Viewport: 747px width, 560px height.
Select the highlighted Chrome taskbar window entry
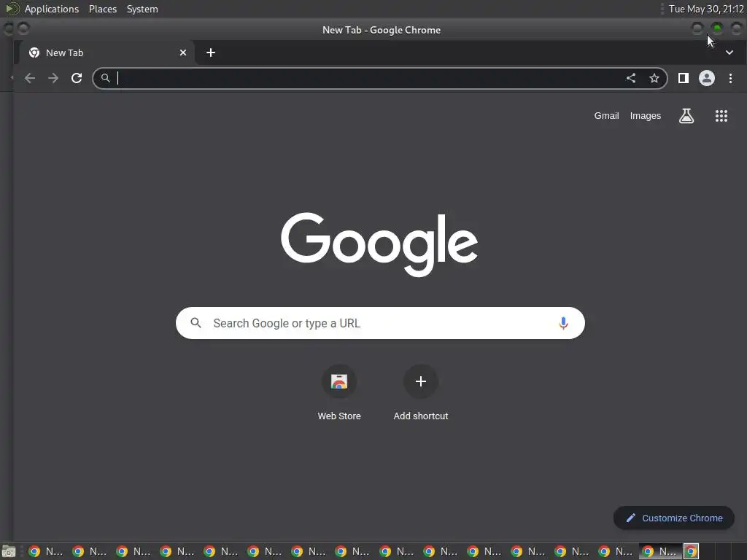(x=660, y=551)
